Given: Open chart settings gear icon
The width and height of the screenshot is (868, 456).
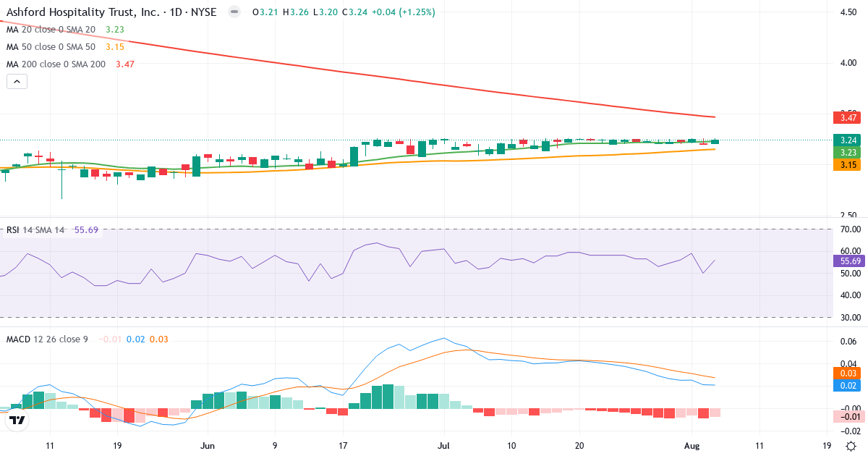Looking at the screenshot, I should coord(851,446).
